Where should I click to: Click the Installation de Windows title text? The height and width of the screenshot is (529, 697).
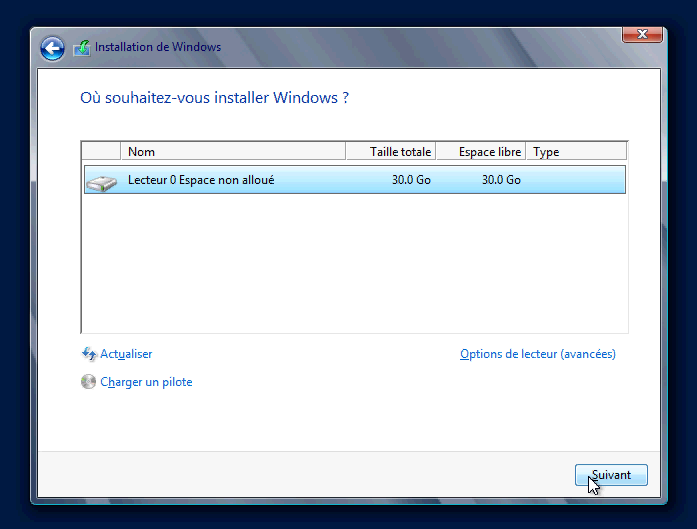tap(158, 47)
